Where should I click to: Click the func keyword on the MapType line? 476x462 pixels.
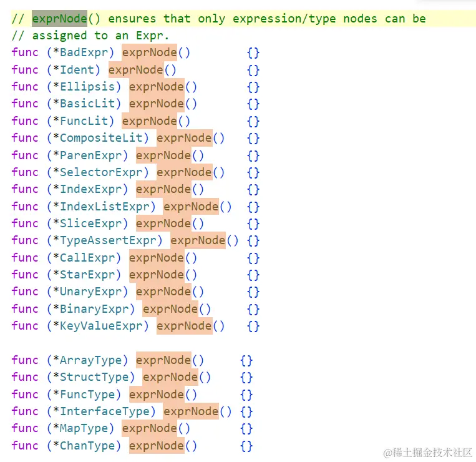pyautogui.click(x=25, y=428)
